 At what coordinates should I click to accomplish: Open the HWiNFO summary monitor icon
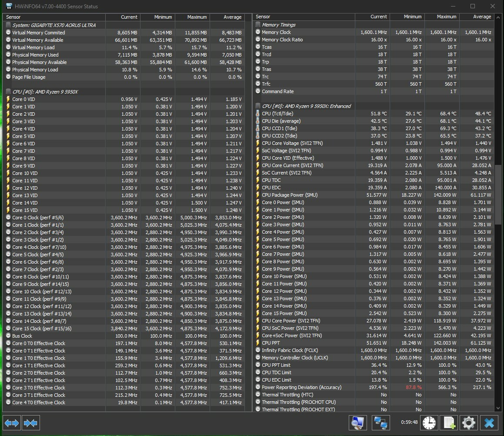[358, 423]
